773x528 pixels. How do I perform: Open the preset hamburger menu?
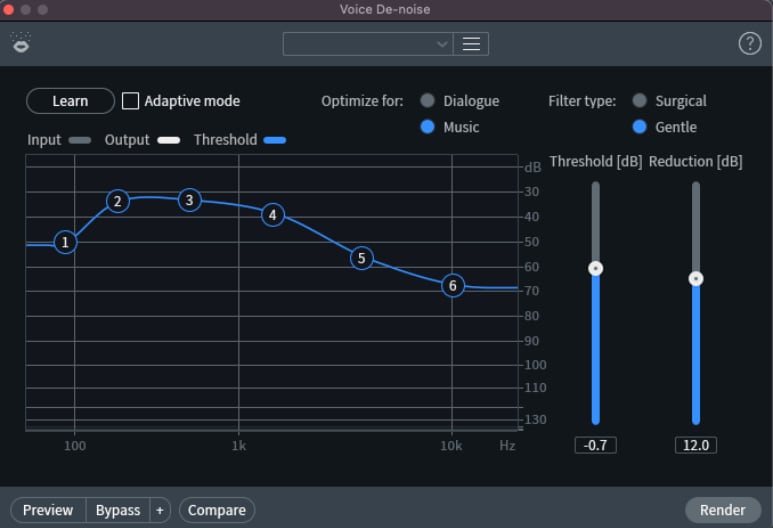[471, 44]
